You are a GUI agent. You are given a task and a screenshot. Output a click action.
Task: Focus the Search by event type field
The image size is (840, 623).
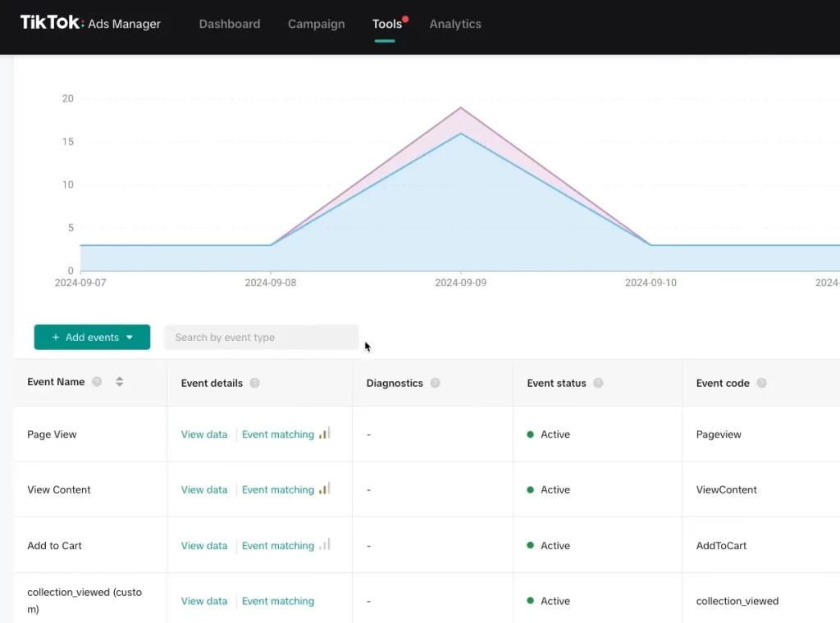click(x=262, y=337)
